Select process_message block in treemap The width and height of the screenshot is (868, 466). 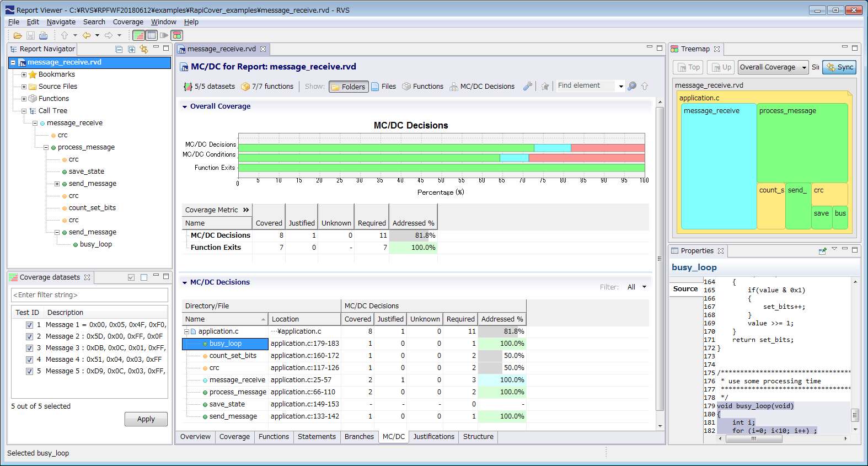802,143
